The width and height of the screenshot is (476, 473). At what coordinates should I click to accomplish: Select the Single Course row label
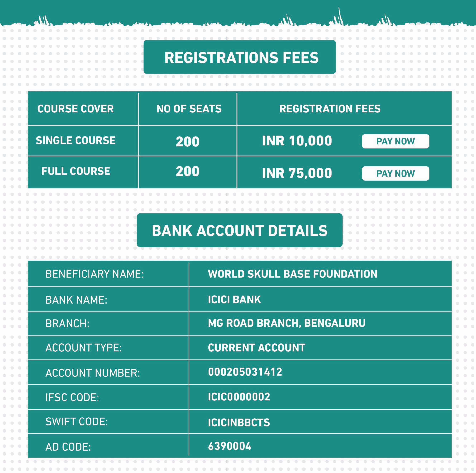pos(75,140)
